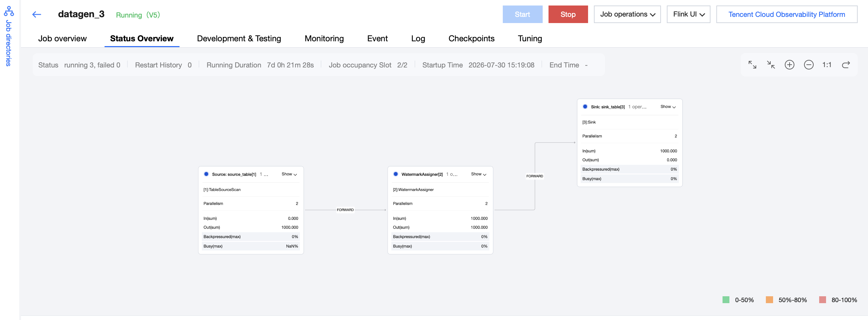This screenshot has width=868, height=320.
Task: Open Job directories tree icon in sidebar
Action: tap(9, 11)
